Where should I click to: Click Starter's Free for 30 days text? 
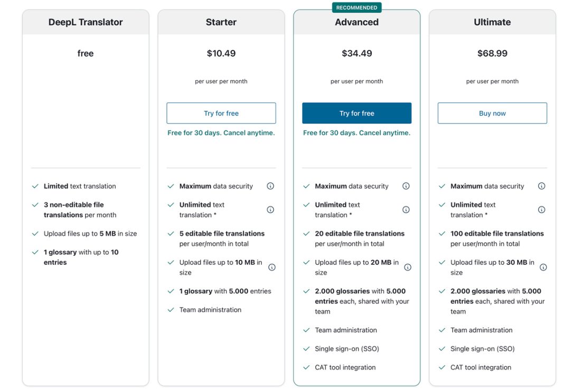[221, 133]
